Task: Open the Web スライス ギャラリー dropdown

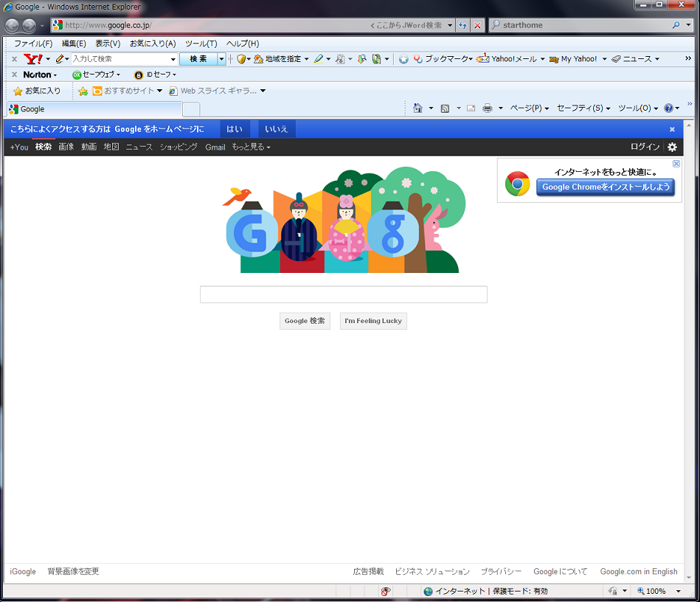Action: (x=263, y=91)
